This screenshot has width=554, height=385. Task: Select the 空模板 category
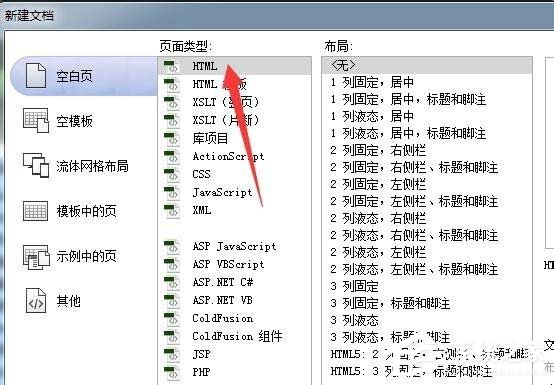pyautogui.click(x=74, y=121)
